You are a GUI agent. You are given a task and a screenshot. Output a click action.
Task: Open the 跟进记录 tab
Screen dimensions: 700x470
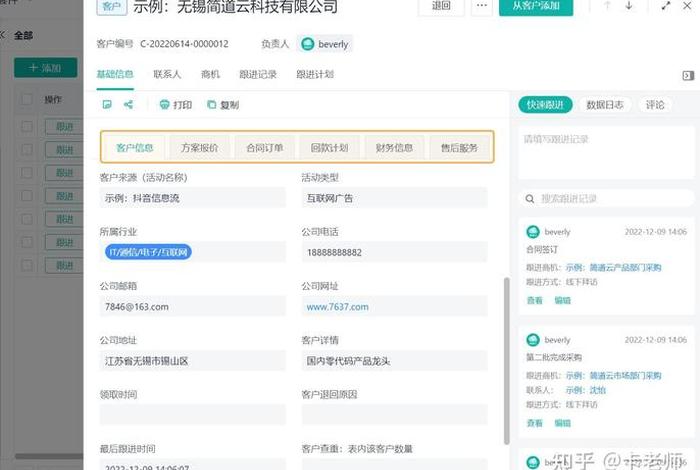pyautogui.click(x=258, y=75)
